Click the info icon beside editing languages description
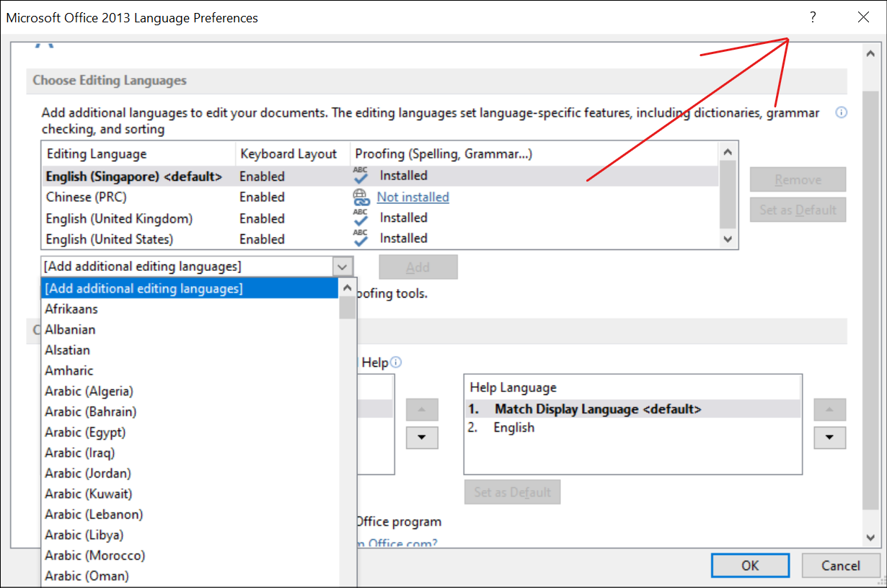 (x=841, y=112)
